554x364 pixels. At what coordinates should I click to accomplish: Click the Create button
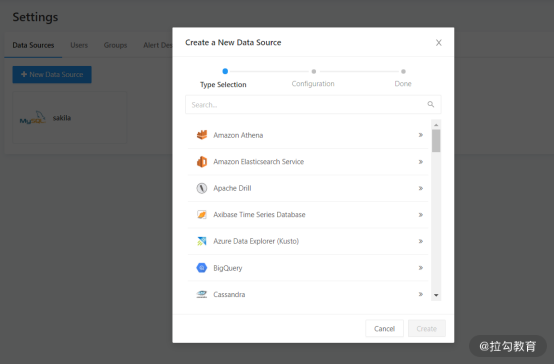(x=427, y=329)
